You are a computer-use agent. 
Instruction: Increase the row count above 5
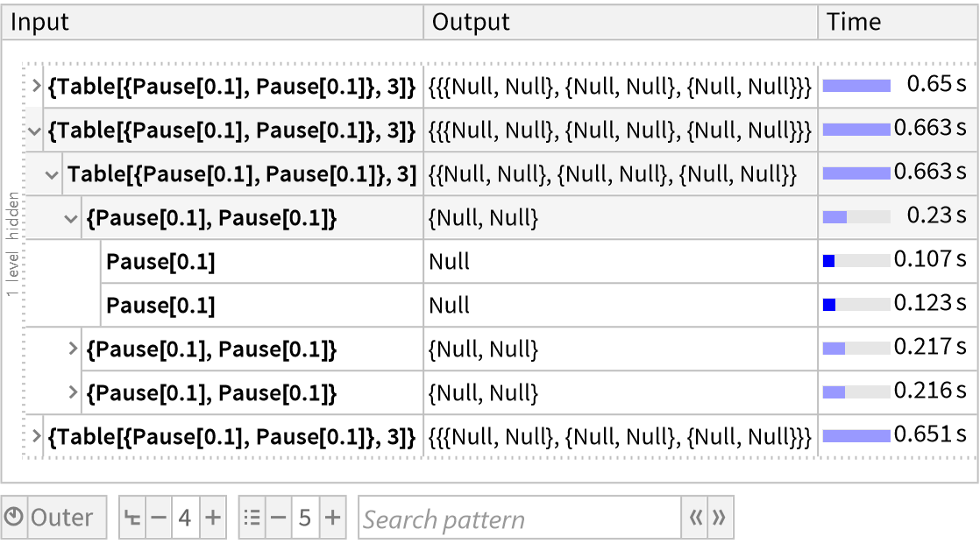332,518
